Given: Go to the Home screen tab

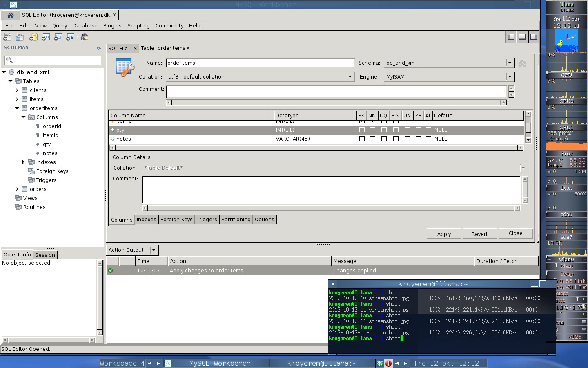Looking at the screenshot, I should [x=11, y=15].
